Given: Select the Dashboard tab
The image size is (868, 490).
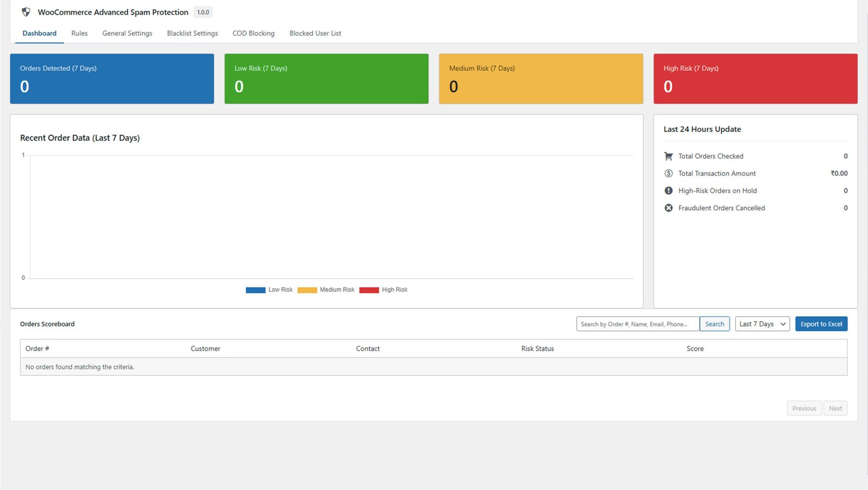Looking at the screenshot, I should pos(39,34).
